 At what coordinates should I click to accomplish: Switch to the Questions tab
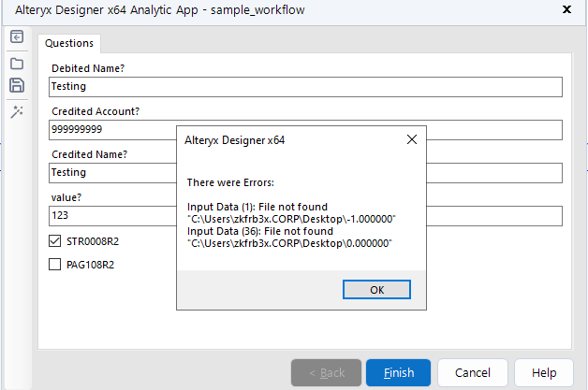tap(70, 43)
